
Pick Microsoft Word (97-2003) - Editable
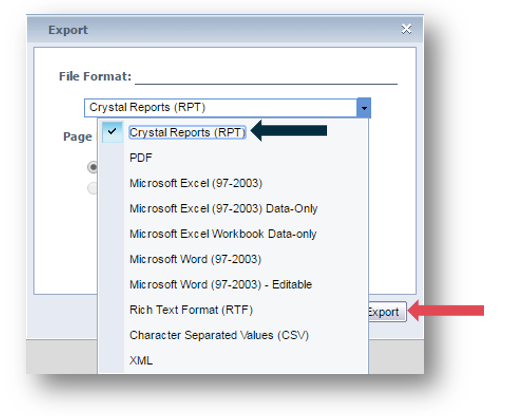pos(220,284)
